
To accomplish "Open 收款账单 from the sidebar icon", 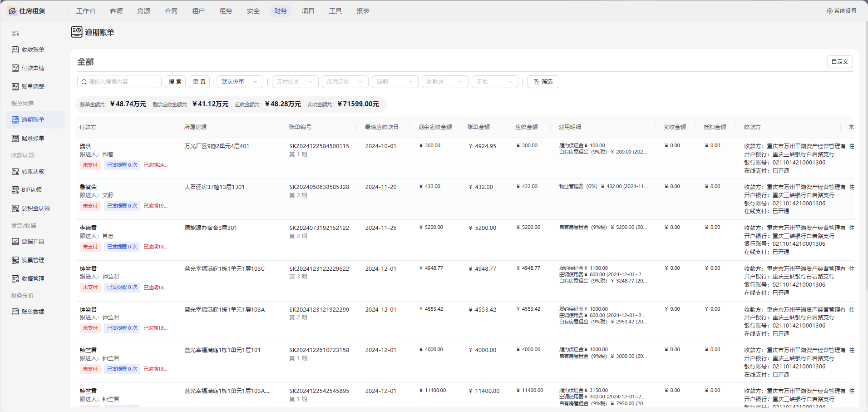I will click(x=15, y=50).
